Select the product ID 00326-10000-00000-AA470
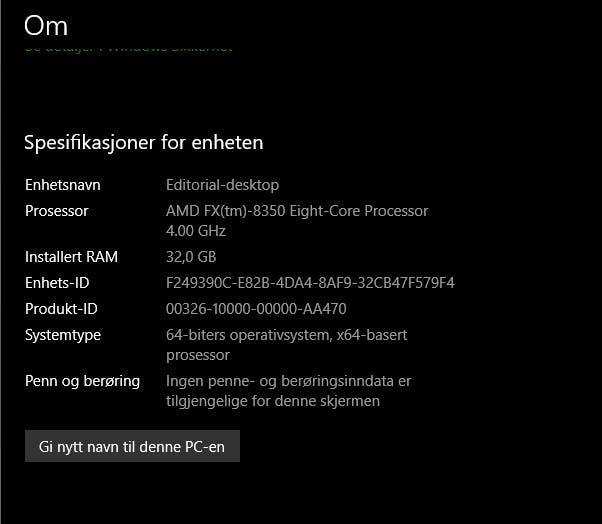This screenshot has width=602, height=524. [256, 309]
